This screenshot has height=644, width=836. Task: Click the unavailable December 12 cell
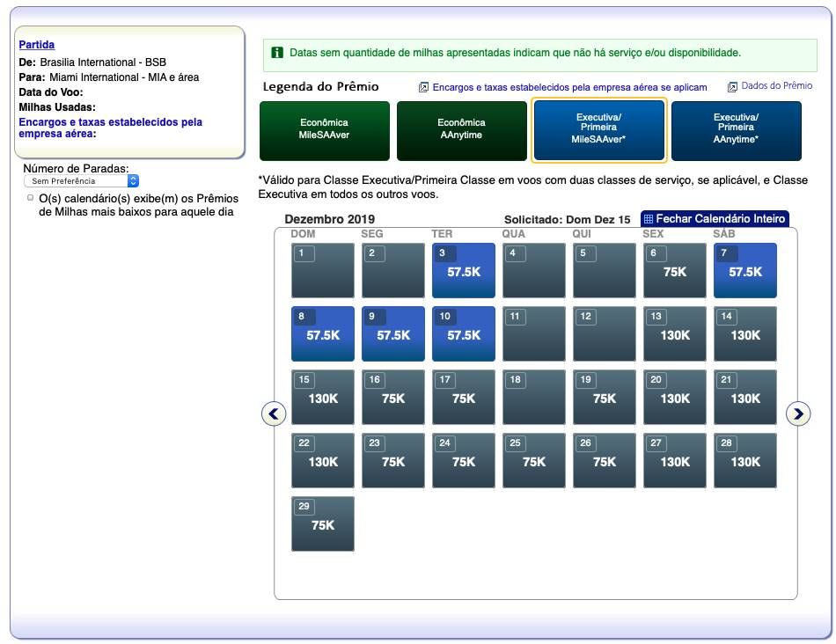click(605, 333)
